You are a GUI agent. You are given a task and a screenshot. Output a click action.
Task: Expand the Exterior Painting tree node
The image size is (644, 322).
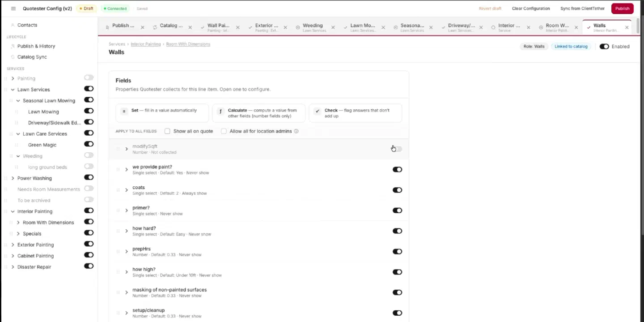click(13, 245)
